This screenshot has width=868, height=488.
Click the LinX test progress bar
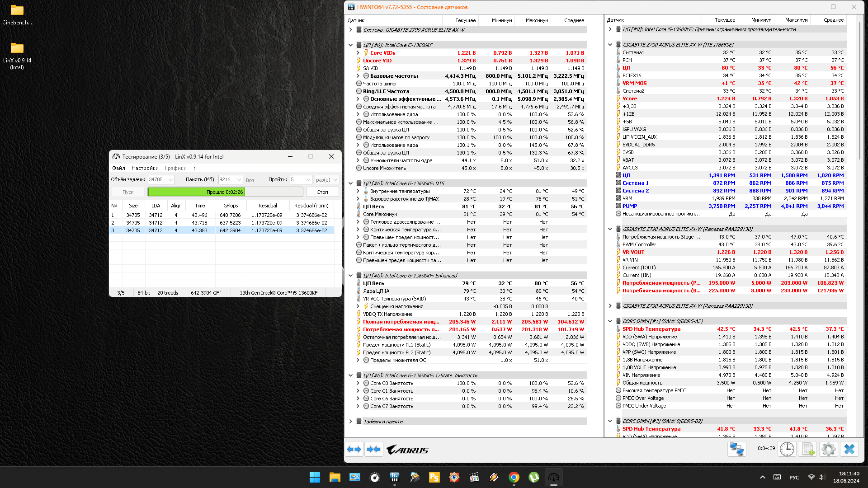225,192
